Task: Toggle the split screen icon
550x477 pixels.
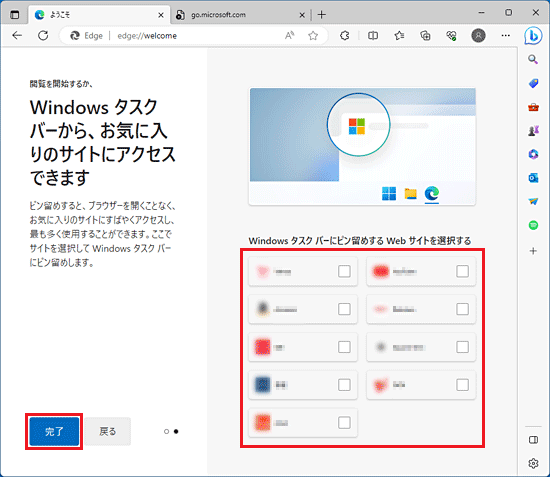Action: tap(373, 35)
